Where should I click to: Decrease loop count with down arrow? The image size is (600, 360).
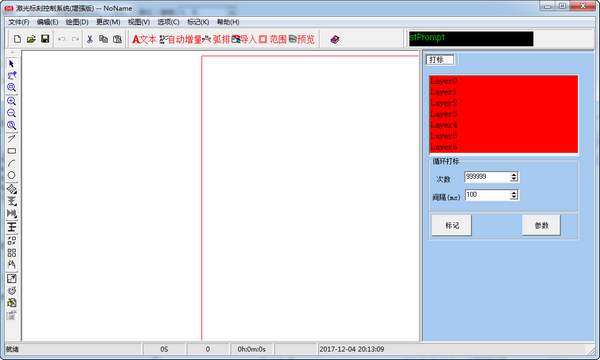(x=514, y=179)
